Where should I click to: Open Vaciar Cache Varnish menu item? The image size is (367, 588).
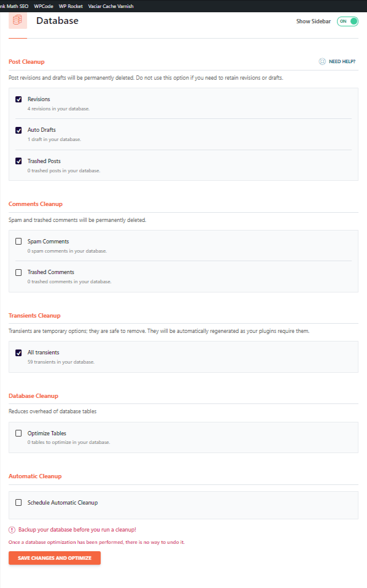(x=110, y=6)
